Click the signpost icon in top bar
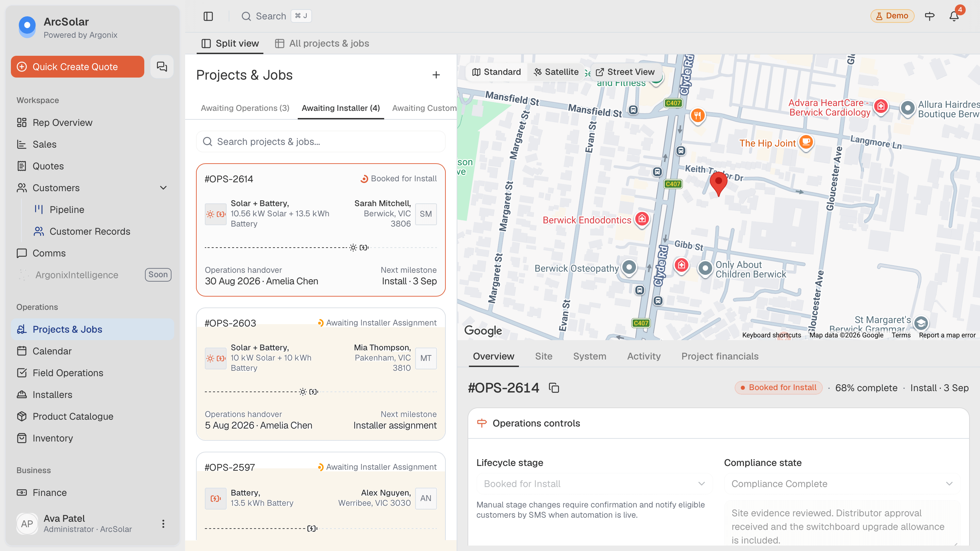980x551 pixels. click(x=929, y=16)
